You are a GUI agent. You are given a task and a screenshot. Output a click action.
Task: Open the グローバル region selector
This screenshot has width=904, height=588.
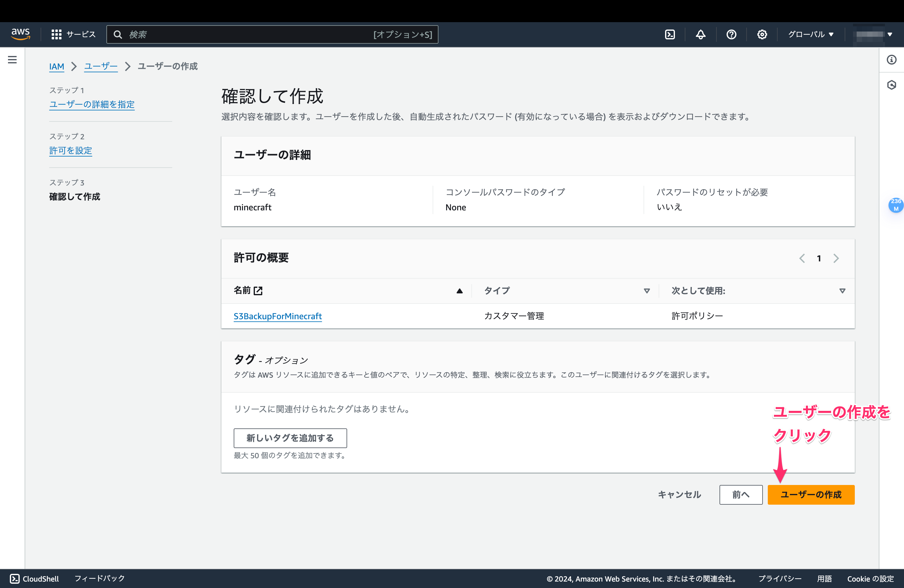pos(810,34)
